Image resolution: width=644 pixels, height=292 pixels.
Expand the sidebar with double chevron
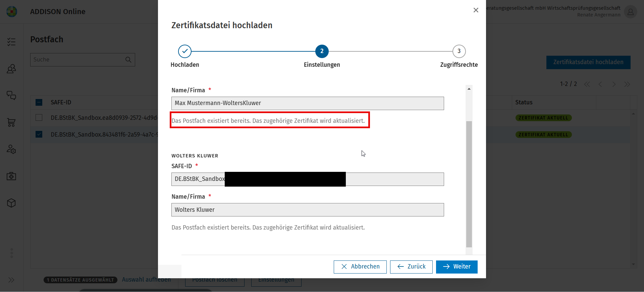(11, 280)
